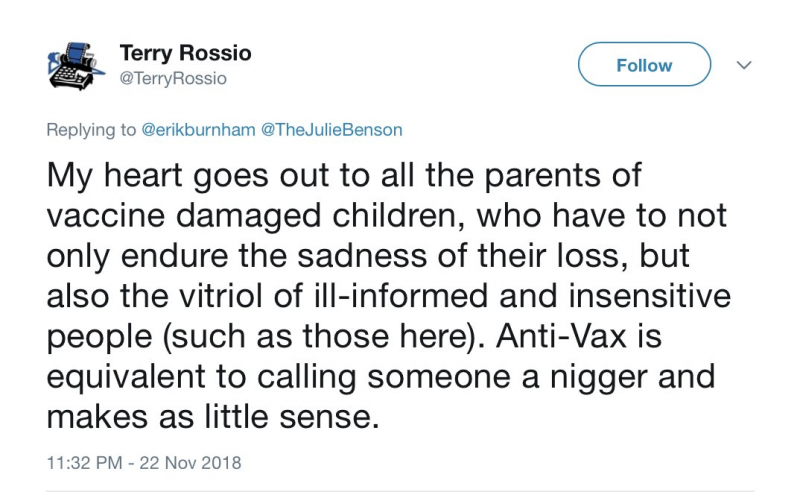Click the word 'Anti-Vax' in tweet

coord(561,336)
